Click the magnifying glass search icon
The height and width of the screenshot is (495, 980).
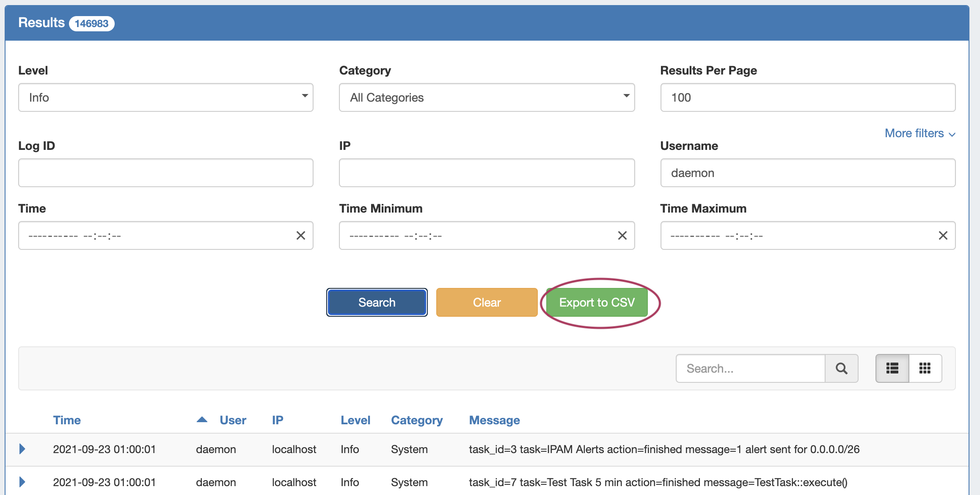(x=841, y=368)
